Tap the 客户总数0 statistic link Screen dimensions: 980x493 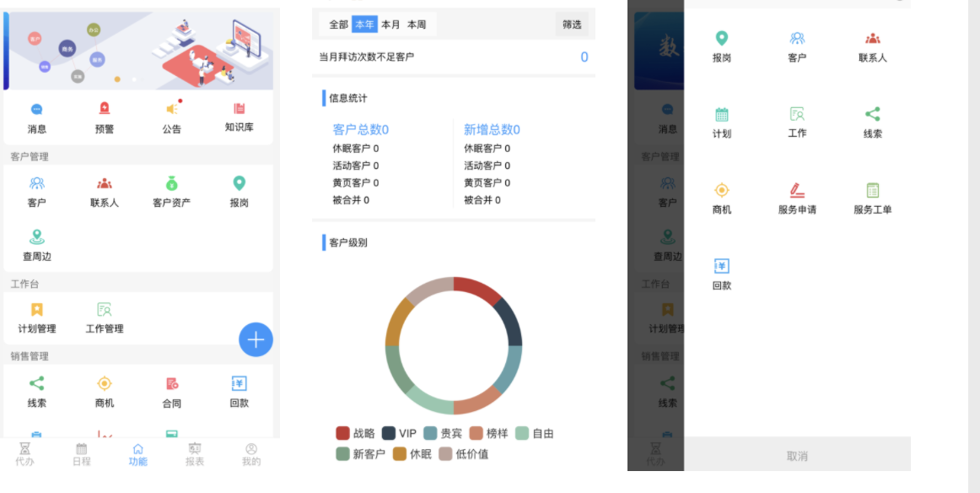click(x=361, y=129)
